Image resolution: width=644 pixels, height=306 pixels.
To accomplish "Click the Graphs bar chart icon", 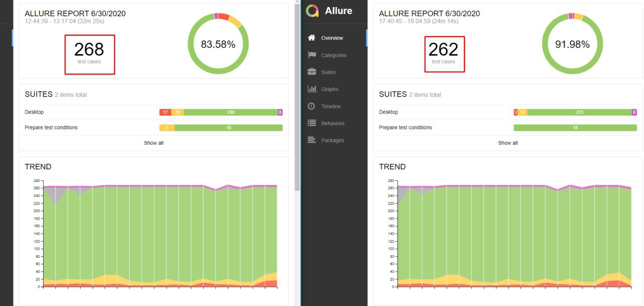I will 311,89.
